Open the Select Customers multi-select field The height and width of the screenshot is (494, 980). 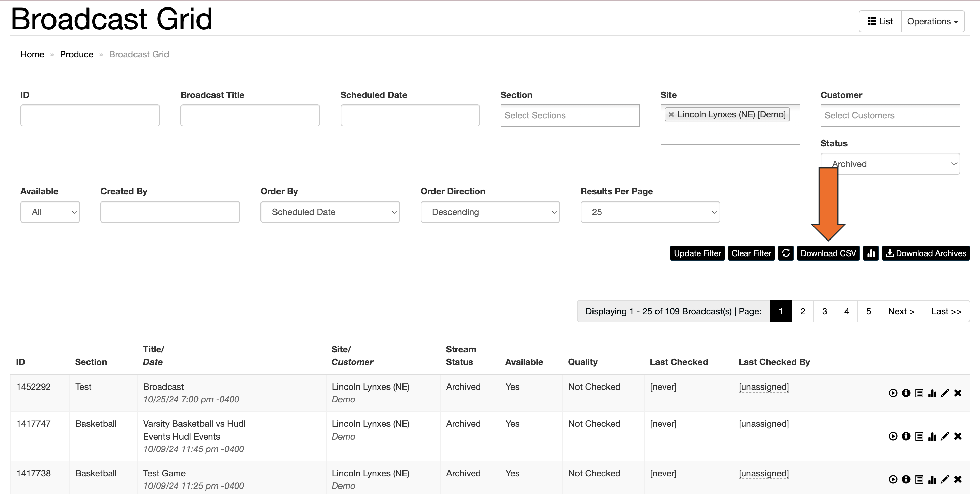coord(890,116)
